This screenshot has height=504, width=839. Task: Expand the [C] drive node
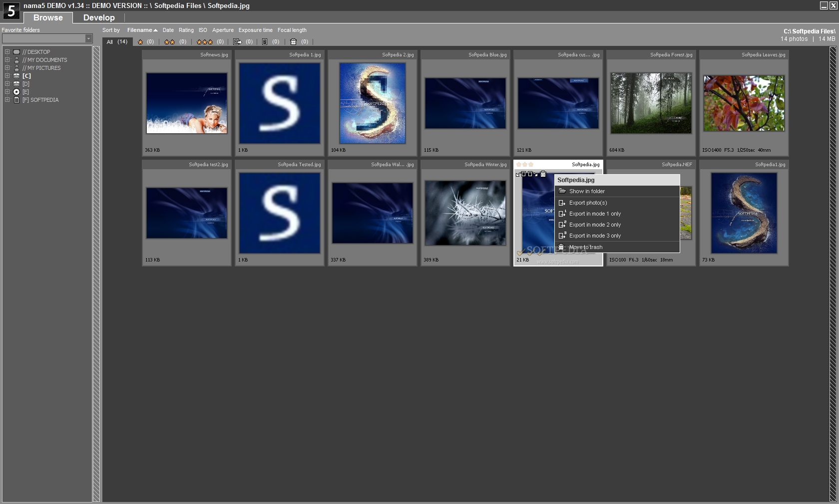pyautogui.click(x=7, y=75)
